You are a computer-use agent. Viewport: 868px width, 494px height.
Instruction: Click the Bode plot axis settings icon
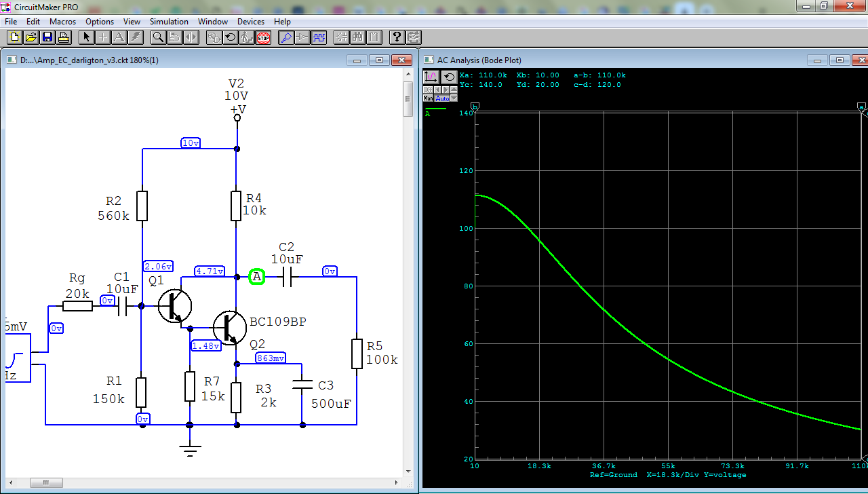[x=431, y=77]
